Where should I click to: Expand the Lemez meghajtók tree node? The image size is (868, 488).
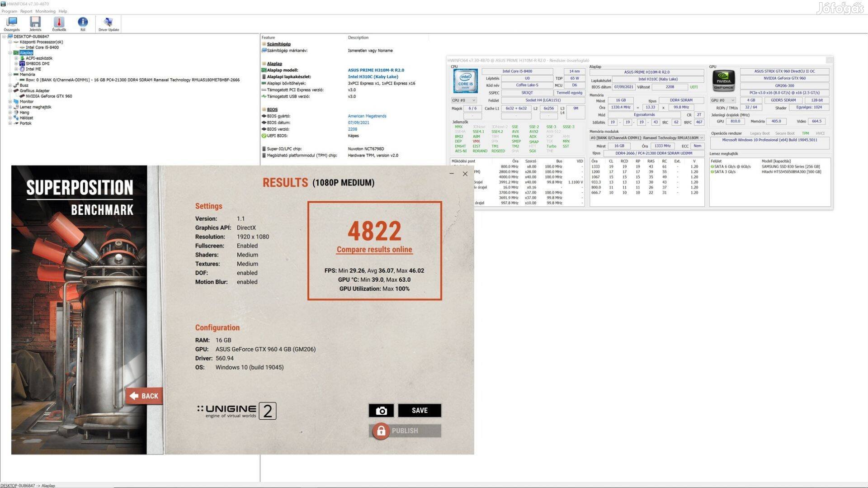coord(10,107)
